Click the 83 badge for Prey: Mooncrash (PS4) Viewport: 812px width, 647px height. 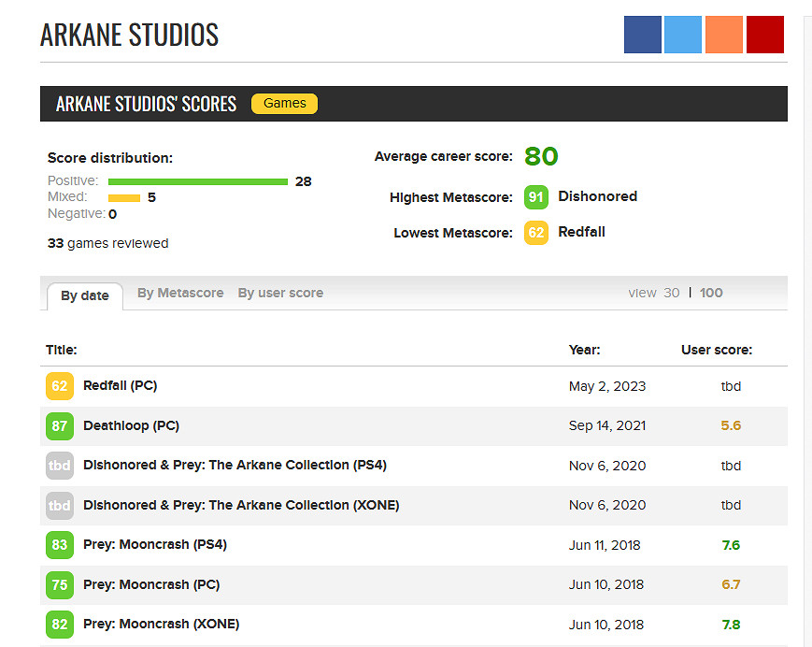(x=60, y=545)
